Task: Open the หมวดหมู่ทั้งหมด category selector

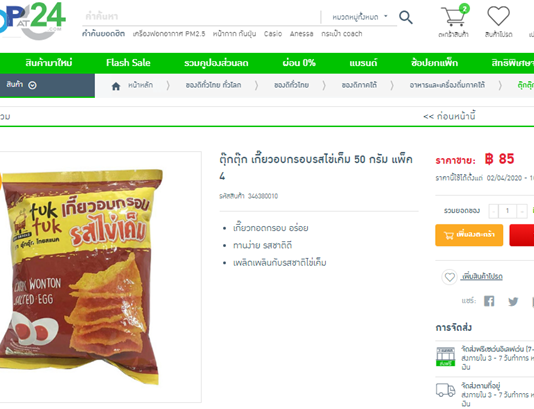Action: (360, 17)
